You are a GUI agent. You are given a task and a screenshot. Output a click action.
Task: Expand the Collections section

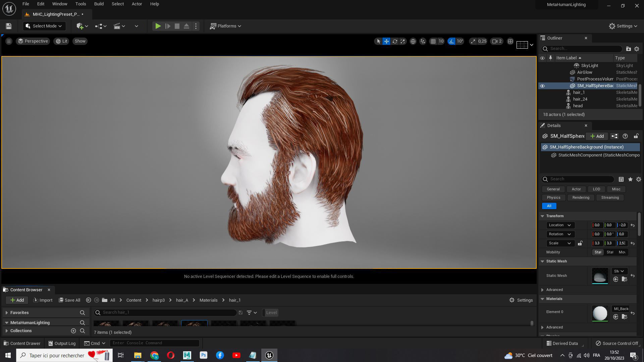click(7, 331)
